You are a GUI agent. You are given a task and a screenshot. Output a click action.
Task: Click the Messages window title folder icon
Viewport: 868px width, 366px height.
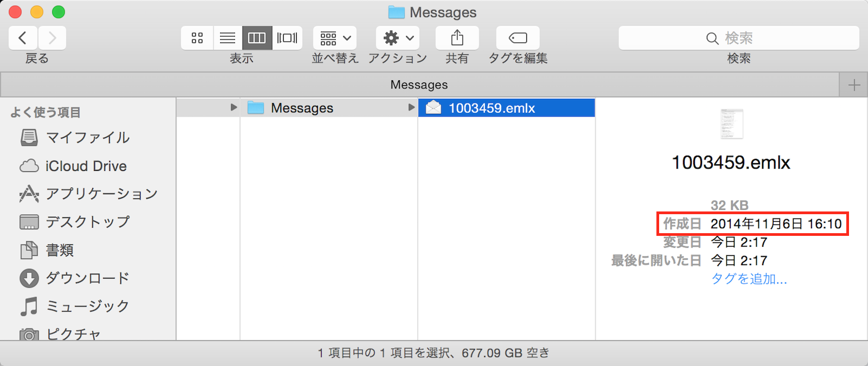coord(397,12)
